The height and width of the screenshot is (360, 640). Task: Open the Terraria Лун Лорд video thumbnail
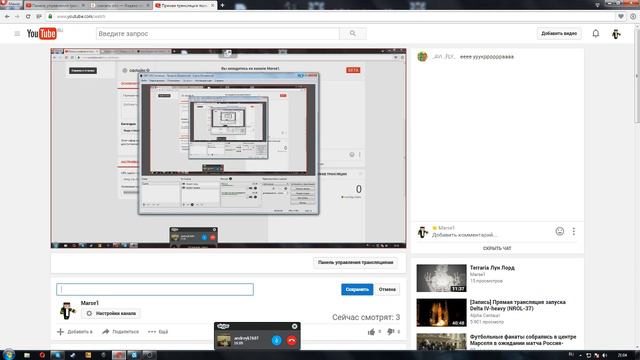(441, 278)
